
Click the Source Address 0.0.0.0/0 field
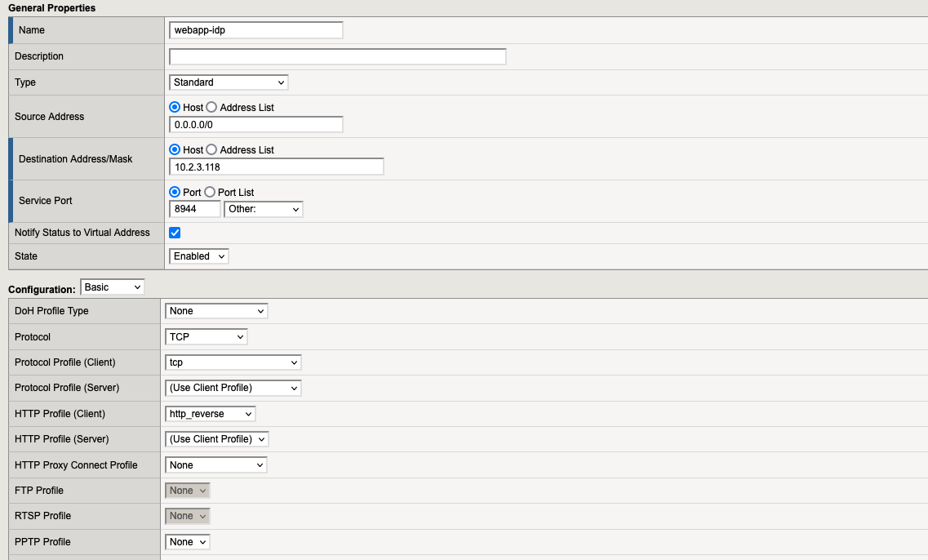point(255,125)
